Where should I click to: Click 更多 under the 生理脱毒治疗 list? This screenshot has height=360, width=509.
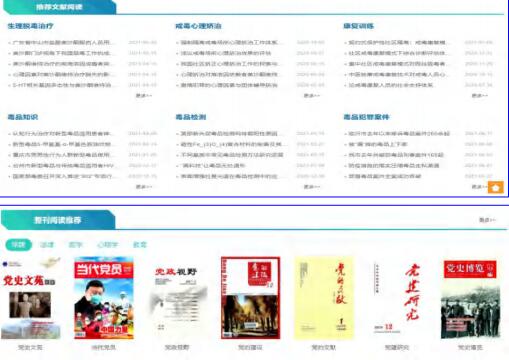coord(144,96)
